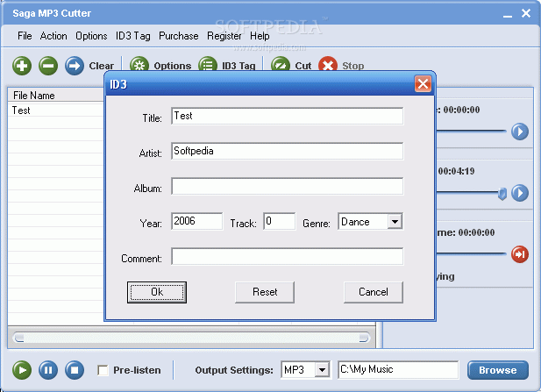Click the ID3 Tag toolbar label
This screenshot has height=392, width=541.
point(238,66)
